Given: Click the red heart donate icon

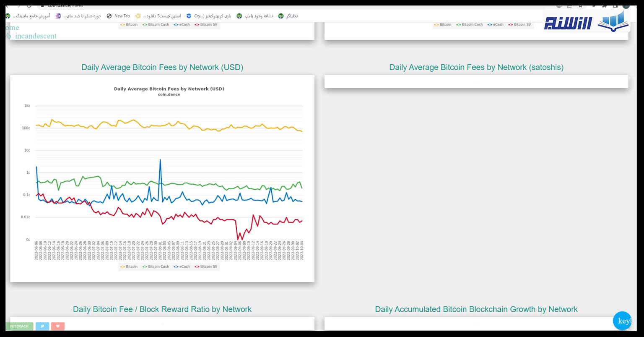Looking at the screenshot, I should (58, 326).
